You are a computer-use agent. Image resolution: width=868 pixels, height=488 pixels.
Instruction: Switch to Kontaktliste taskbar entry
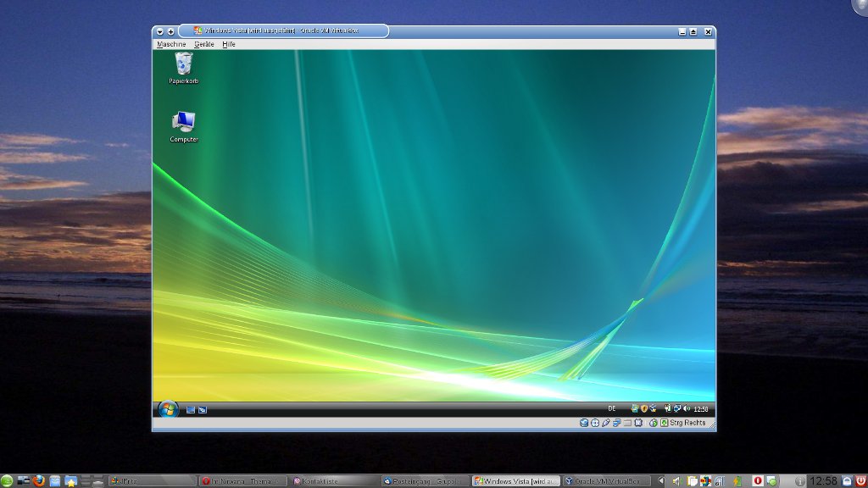[x=334, y=481]
